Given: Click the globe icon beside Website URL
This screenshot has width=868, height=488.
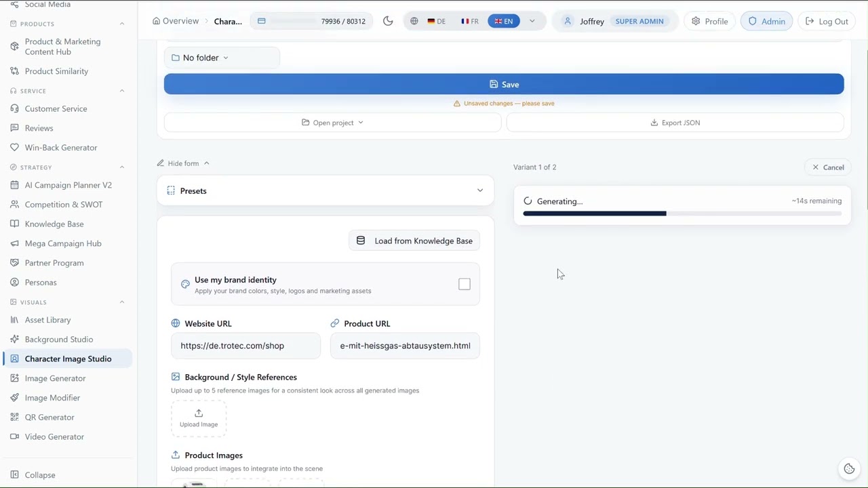Looking at the screenshot, I should (176, 323).
